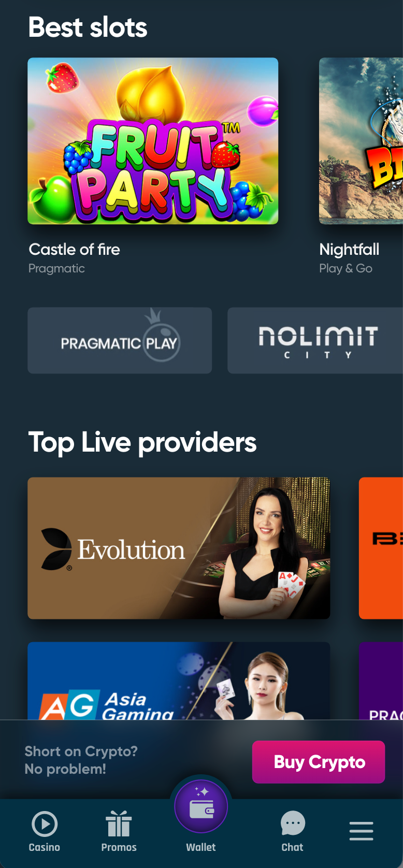The image size is (403, 868).
Task: Click the Nightfall game title
Action: pyautogui.click(x=349, y=250)
